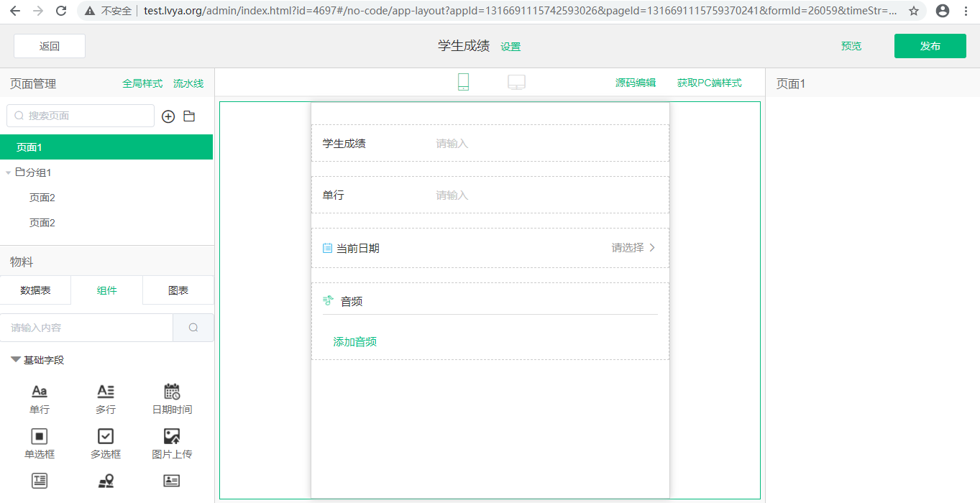Open the browser profile avatar

(943, 11)
